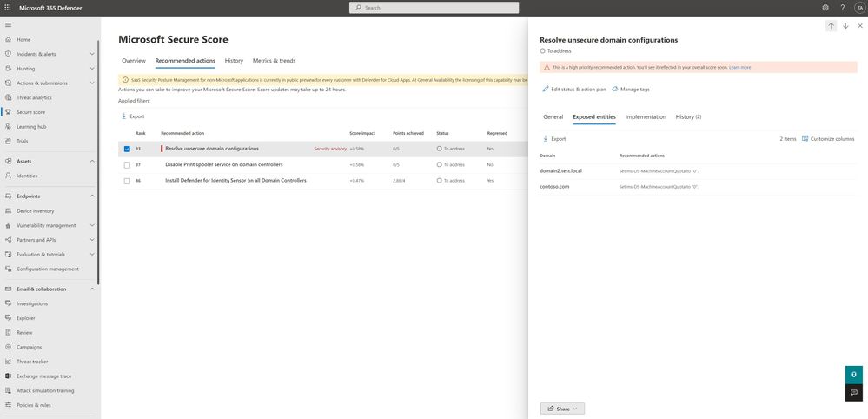The width and height of the screenshot is (868, 419).
Task: Go to next item with down arrow
Action: (x=845, y=26)
